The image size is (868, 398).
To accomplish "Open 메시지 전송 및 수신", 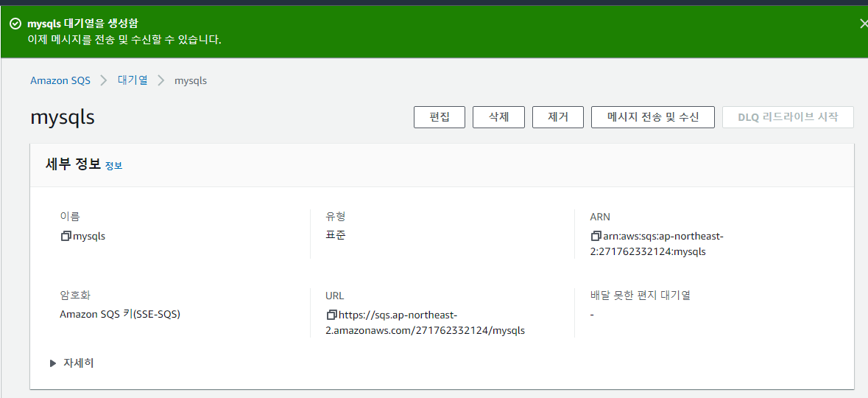I will click(653, 117).
